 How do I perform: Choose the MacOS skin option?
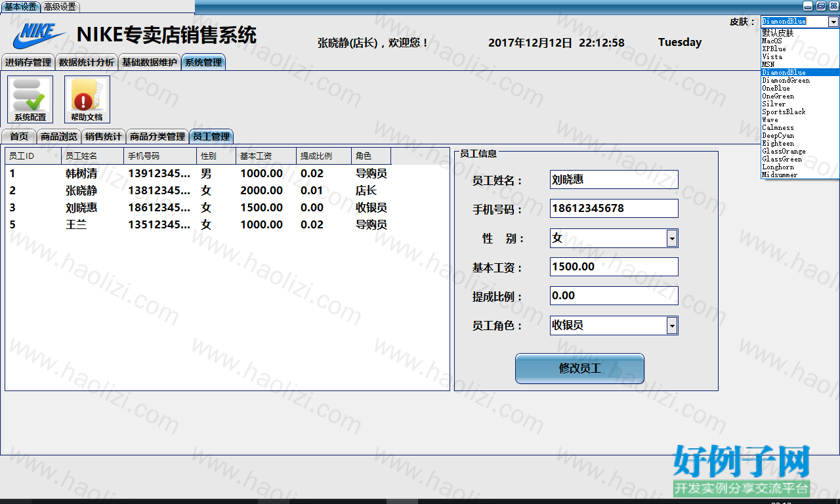(x=800, y=41)
